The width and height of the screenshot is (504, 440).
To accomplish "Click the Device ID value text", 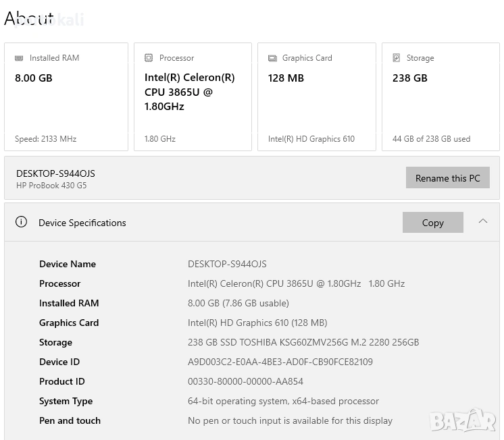I will [280, 362].
